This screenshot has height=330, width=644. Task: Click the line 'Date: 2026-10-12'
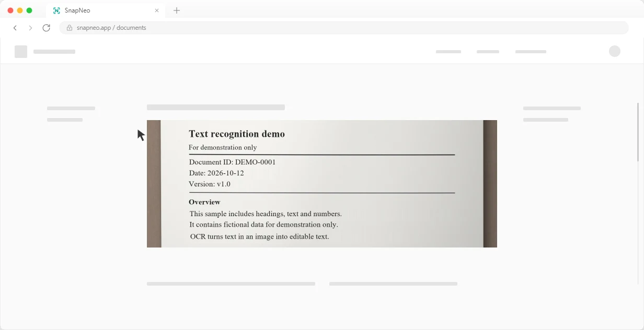(x=216, y=173)
